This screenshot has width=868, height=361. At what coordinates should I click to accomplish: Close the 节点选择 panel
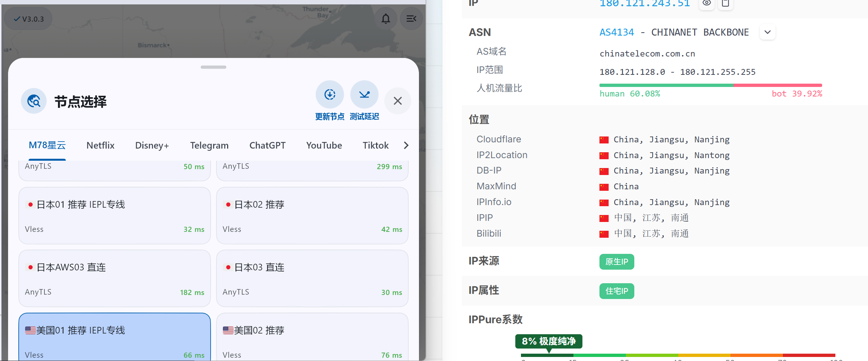(x=398, y=101)
